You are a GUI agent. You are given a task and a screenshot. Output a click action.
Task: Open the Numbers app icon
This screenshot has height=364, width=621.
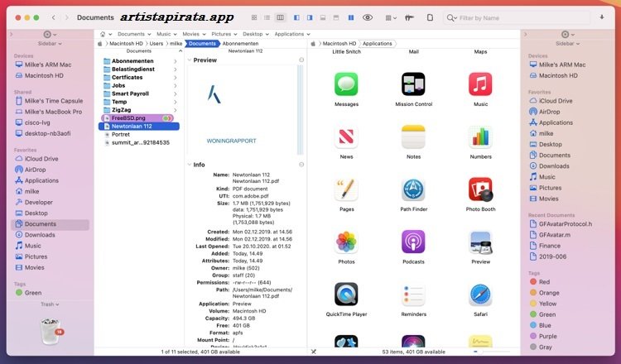pyautogui.click(x=480, y=136)
